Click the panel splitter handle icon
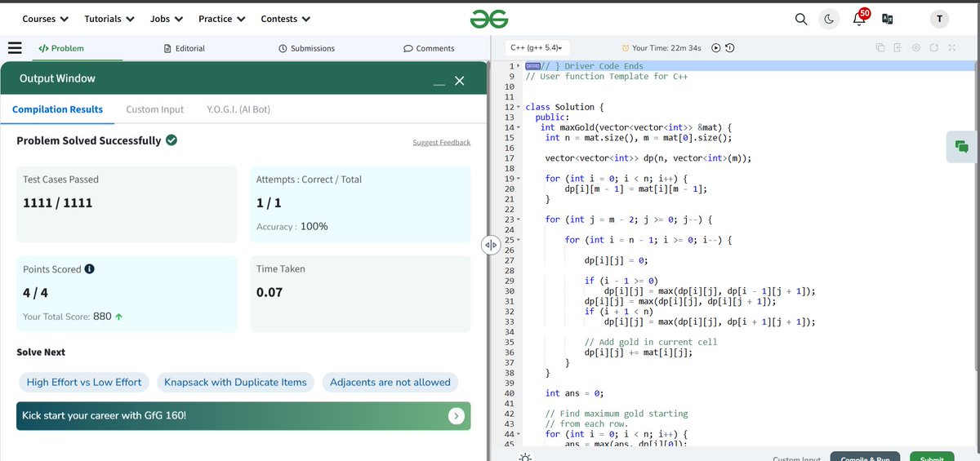The width and height of the screenshot is (980, 461). point(490,245)
